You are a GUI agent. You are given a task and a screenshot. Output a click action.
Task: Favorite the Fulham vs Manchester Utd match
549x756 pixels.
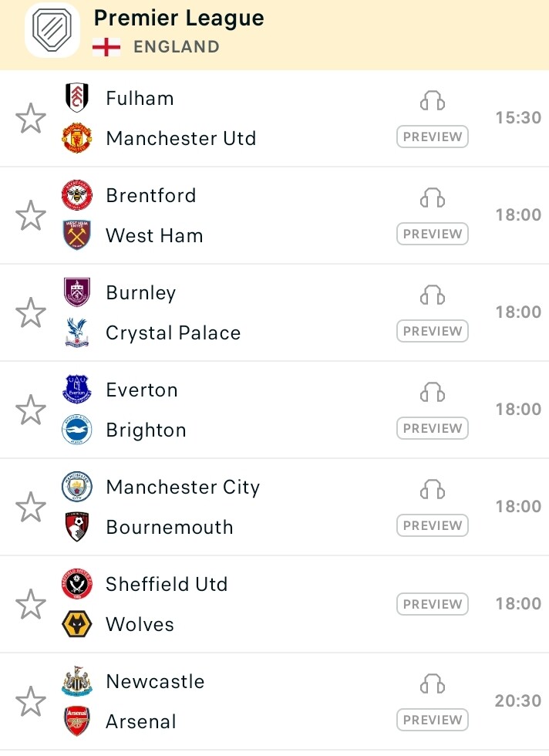(31, 119)
